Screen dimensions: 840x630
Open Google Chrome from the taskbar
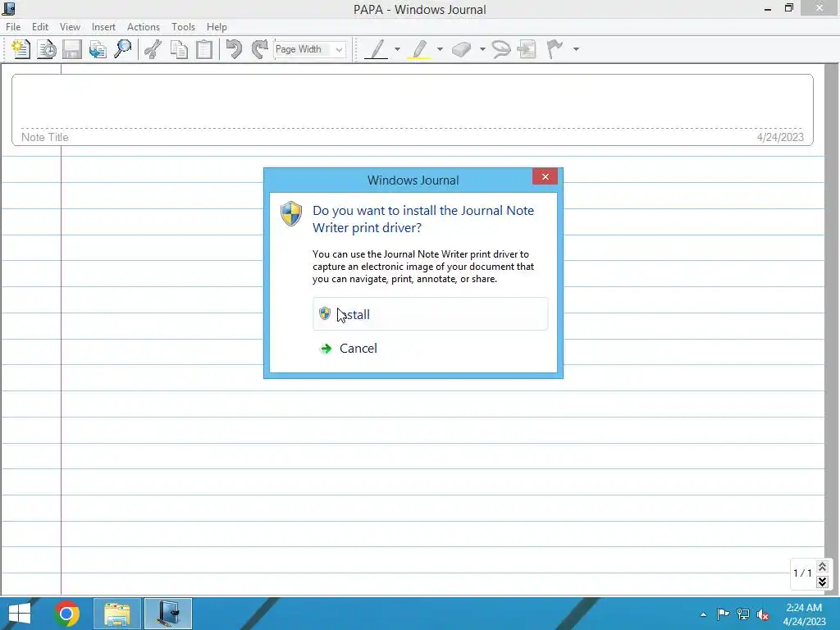coord(66,614)
